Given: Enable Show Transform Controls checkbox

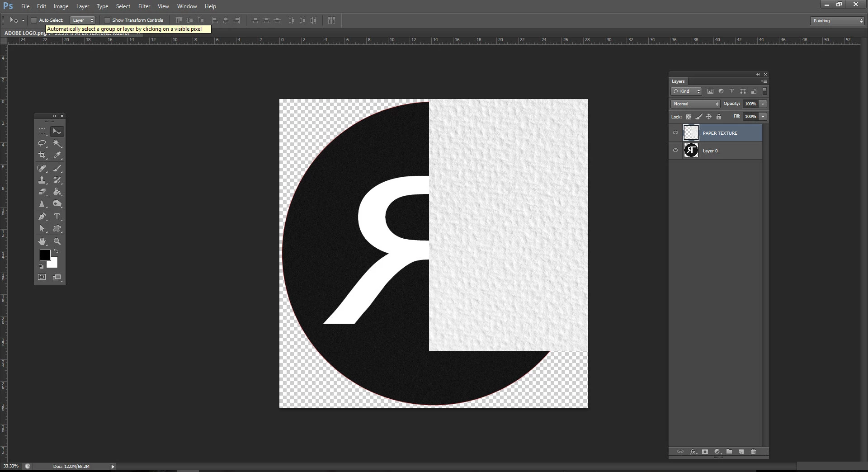Looking at the screenshot, I should pyautogui.click(x=107, y=20).
